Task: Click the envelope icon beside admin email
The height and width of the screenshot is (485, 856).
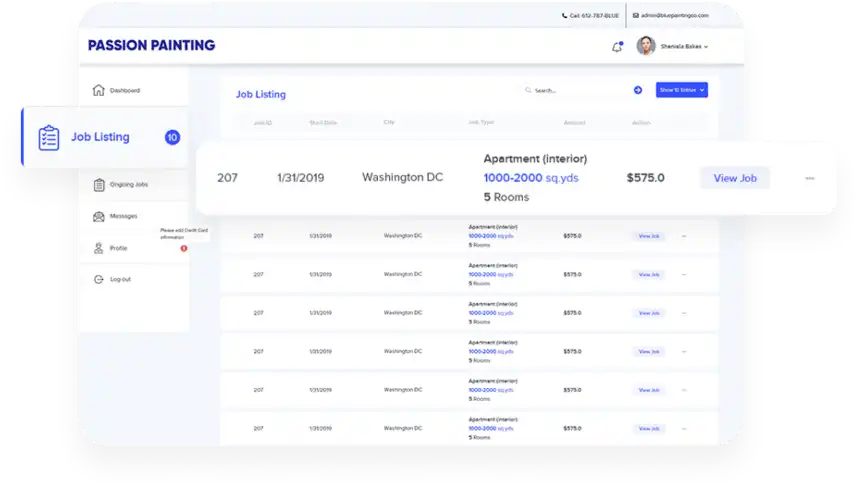Action: click(635, 16)
